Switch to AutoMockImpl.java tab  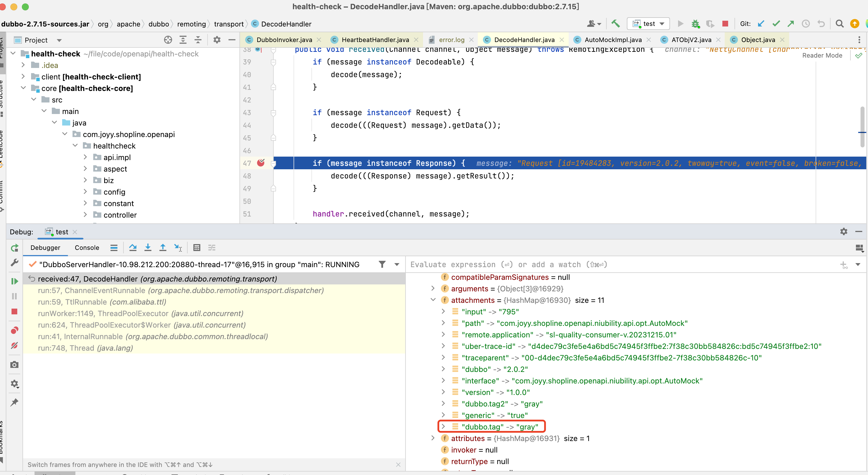(613, 40)
